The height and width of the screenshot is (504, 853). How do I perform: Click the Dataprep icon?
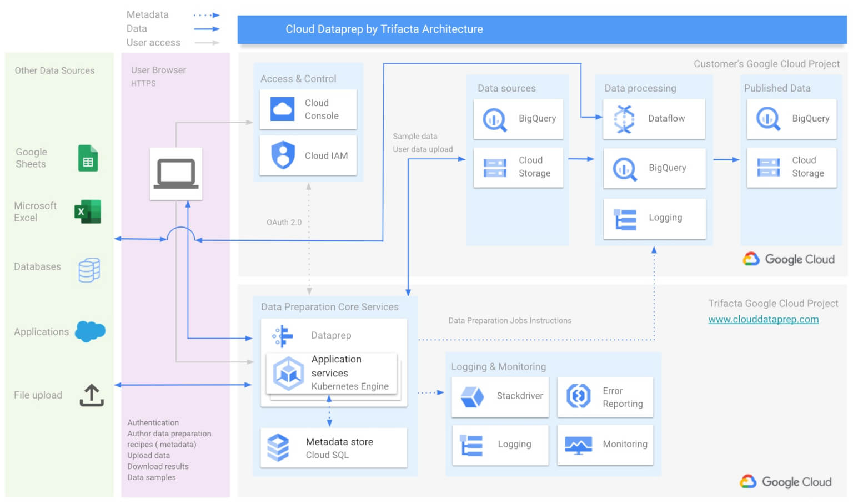(283, 336)
